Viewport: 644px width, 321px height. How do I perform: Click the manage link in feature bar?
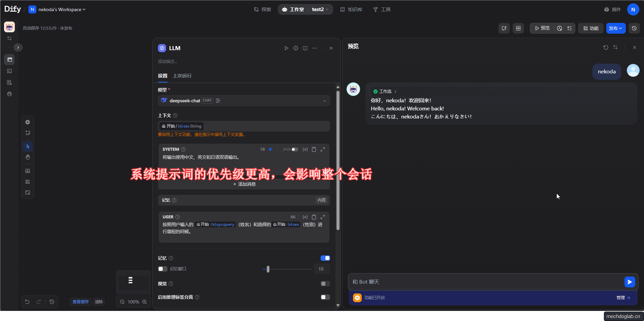coord(623,298)
